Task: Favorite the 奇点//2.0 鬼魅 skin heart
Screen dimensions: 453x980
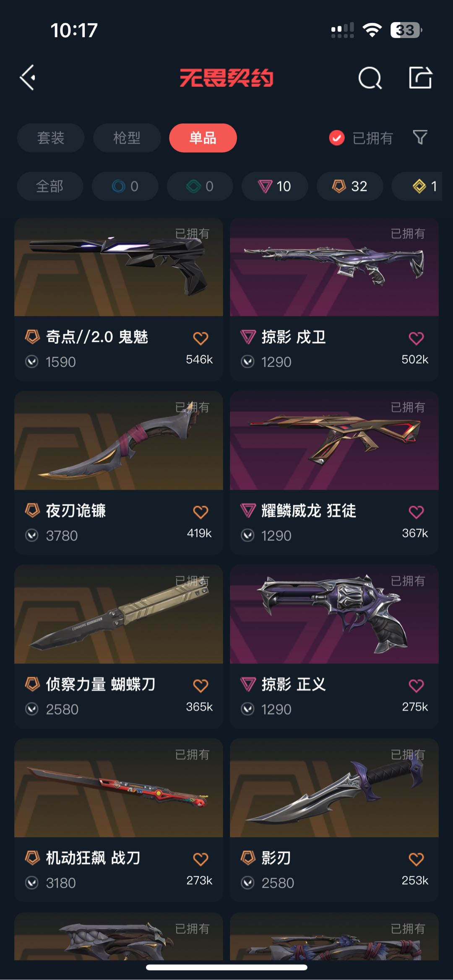Action: coord(200,338)
